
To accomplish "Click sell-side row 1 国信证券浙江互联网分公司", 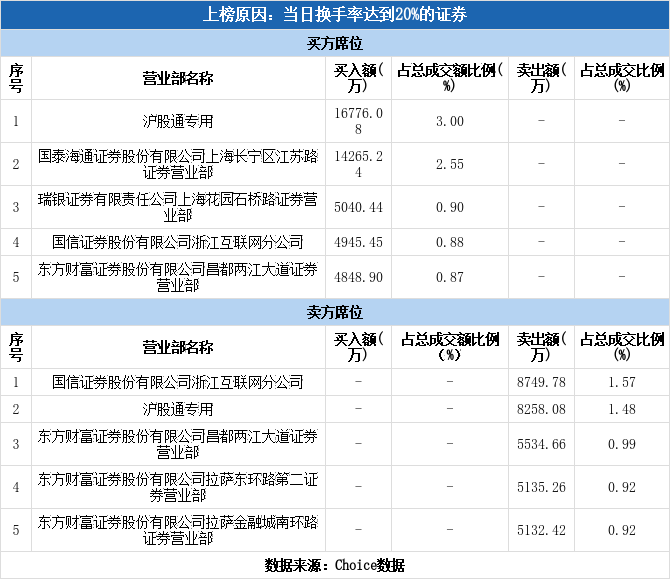I will 178,382.
